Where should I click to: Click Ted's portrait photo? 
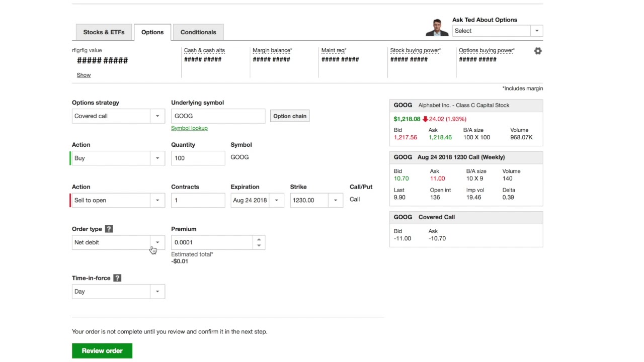point(437,28)
